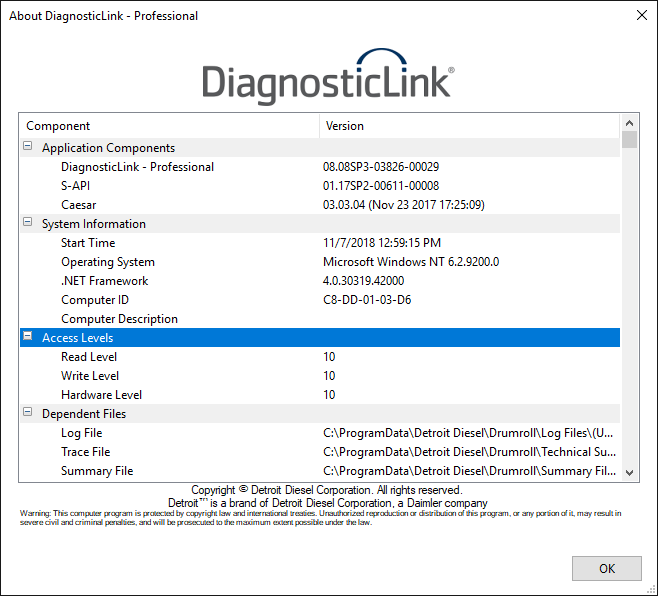Collapse the Application Components group
Screen dimensions: 658x596
tap(27, 146)
